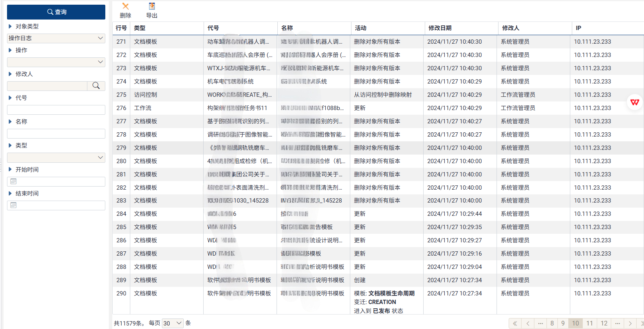Go to next page arrow
This screenshot has height=329, width=644.
630,323
